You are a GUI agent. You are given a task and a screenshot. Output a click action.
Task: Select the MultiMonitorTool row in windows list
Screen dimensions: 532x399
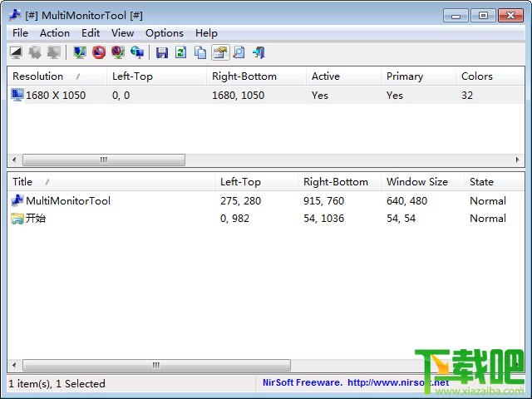point(266,200)
